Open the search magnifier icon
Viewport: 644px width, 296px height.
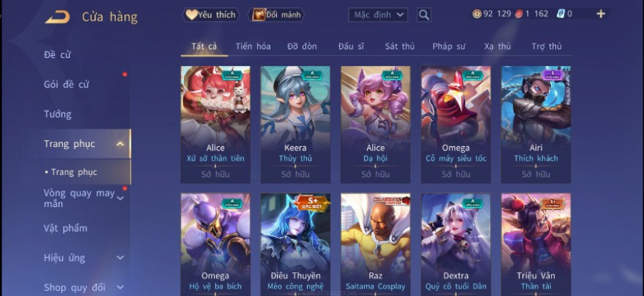tap(424, 15)
